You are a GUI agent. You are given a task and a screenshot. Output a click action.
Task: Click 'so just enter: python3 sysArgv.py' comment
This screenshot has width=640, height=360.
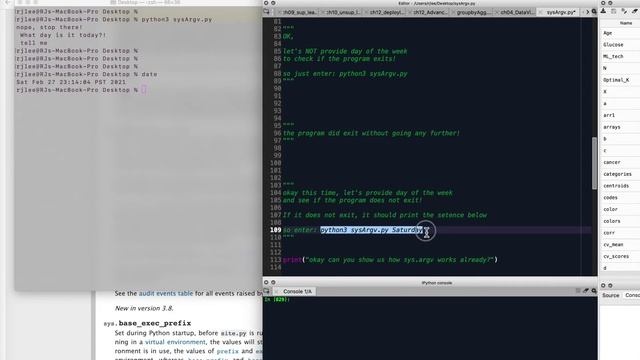click(x=345, y=74)
